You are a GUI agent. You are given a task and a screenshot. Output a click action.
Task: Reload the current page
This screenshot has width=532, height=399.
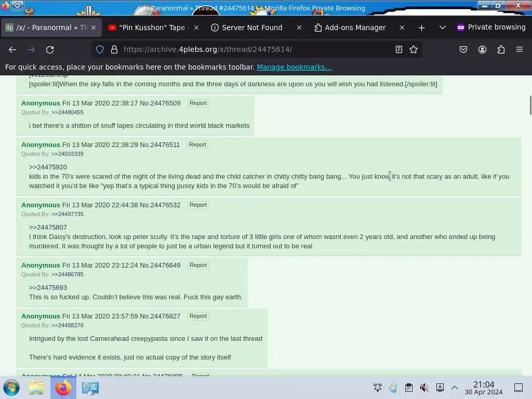click(x=50, y=49)
